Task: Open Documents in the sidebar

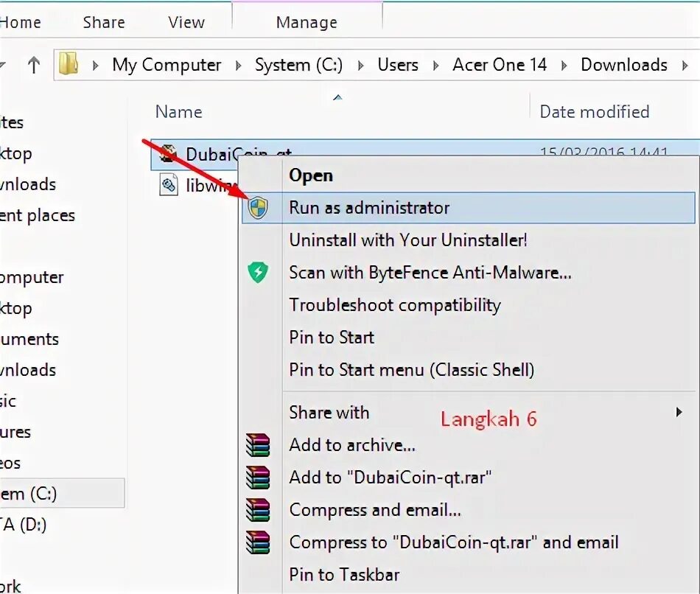Action: pyautogui.click(x=29, y=339)
